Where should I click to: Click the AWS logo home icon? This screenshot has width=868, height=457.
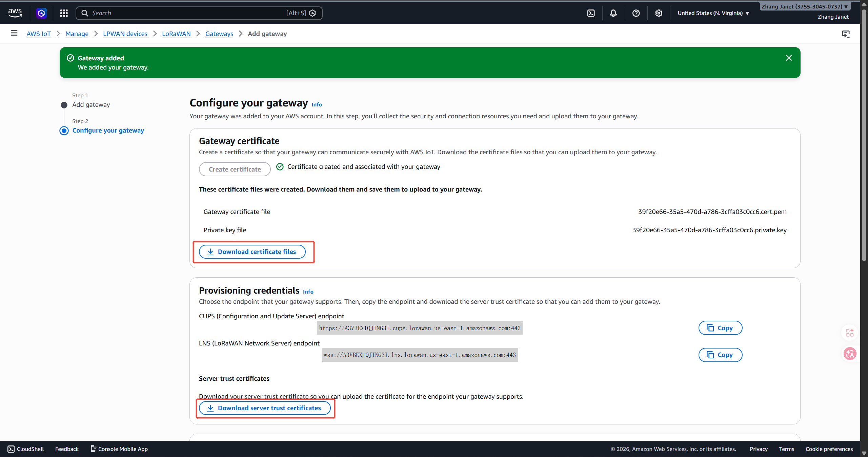point(15,13)
